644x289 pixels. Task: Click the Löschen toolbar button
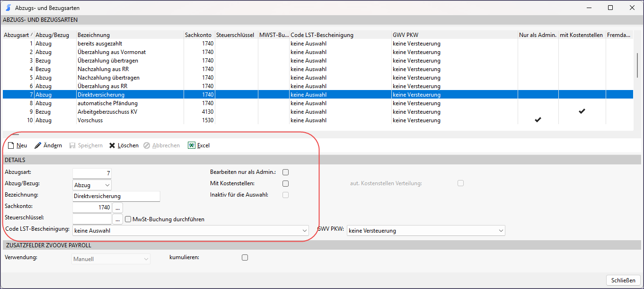(x=124, y=145)
